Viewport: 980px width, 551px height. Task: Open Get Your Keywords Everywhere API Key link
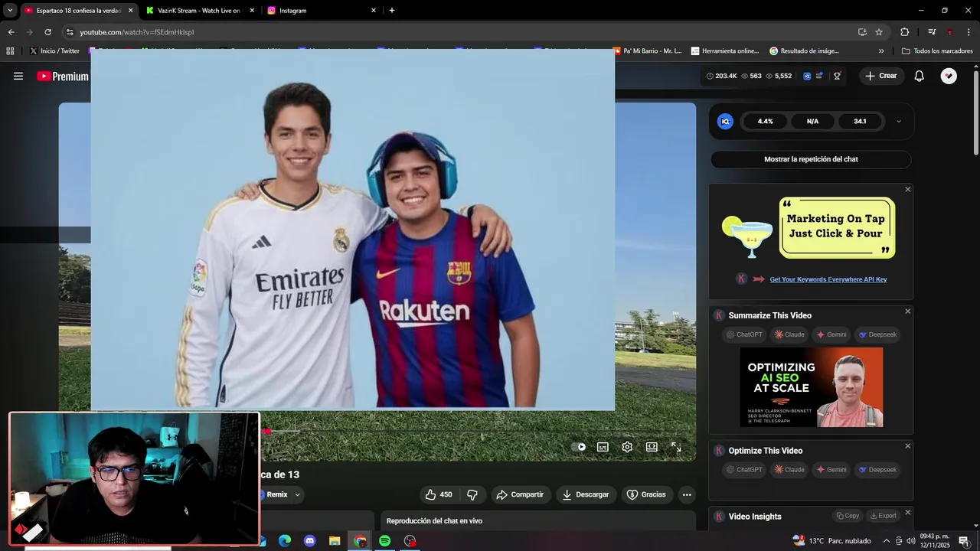[828, 279]
